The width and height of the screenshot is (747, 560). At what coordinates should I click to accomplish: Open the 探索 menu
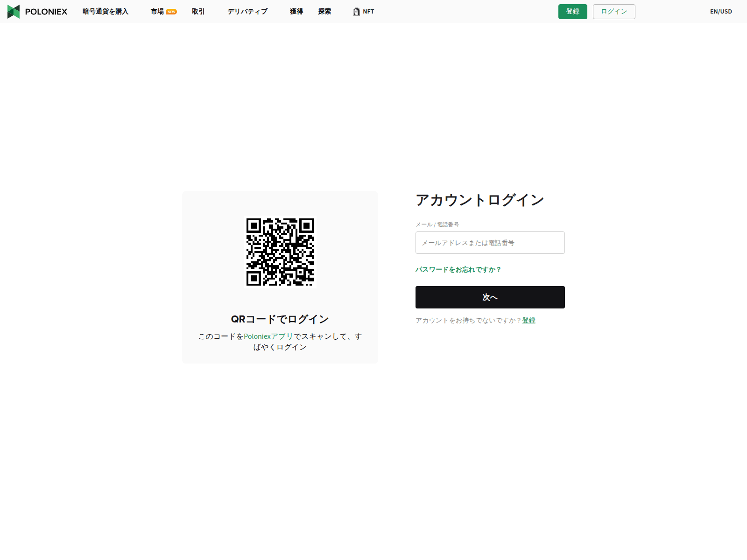pos(324,12)
